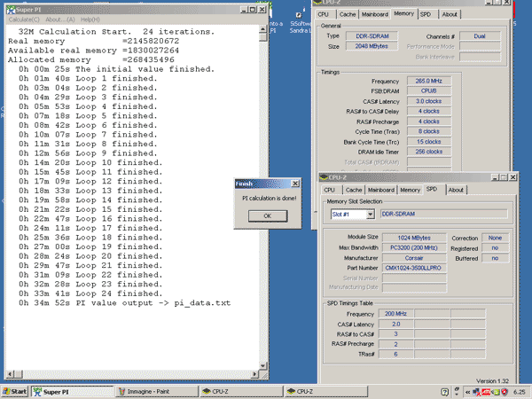Click the Super PI horizontal scrollbar thumb
This screenshot has height=399, width=532.
(x=19, y=374)
